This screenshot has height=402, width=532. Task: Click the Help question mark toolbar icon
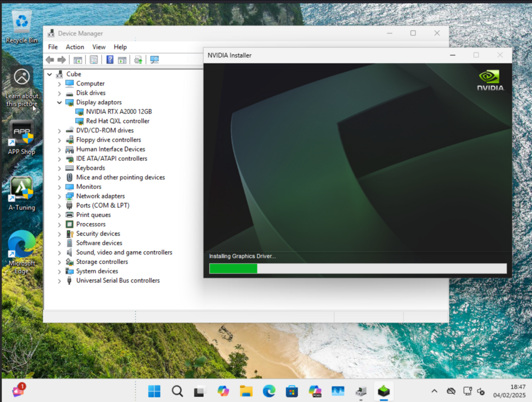110,60
